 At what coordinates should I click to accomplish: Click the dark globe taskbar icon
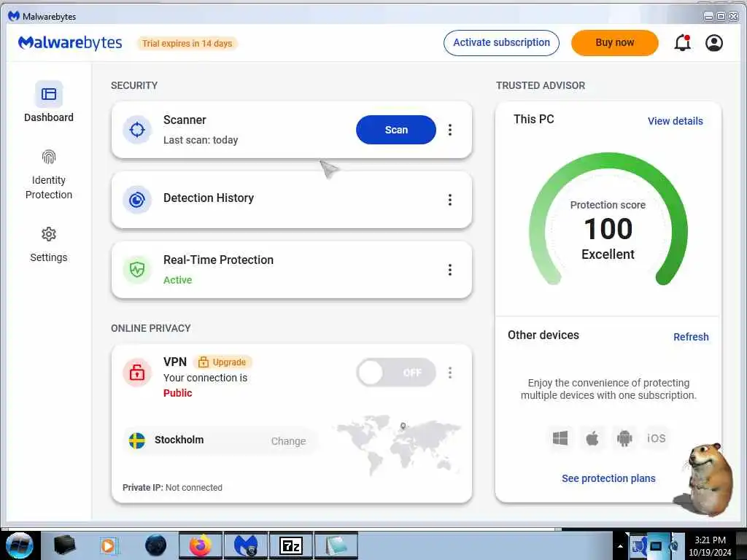point(155,545)
